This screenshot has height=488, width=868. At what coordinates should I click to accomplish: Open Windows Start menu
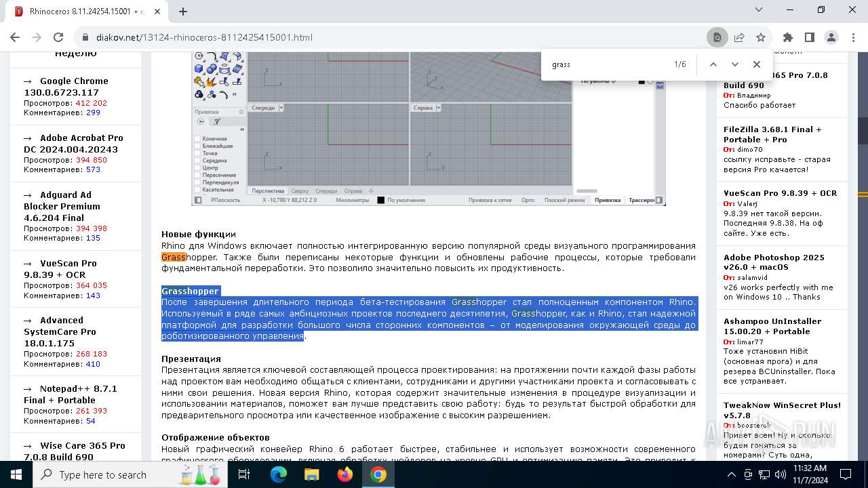(x=16, y=474)
